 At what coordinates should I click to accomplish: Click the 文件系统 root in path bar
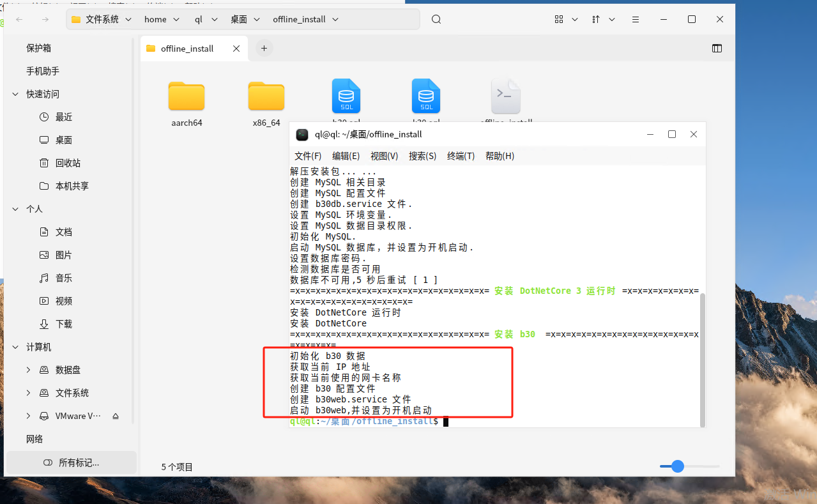click(102, 19)
